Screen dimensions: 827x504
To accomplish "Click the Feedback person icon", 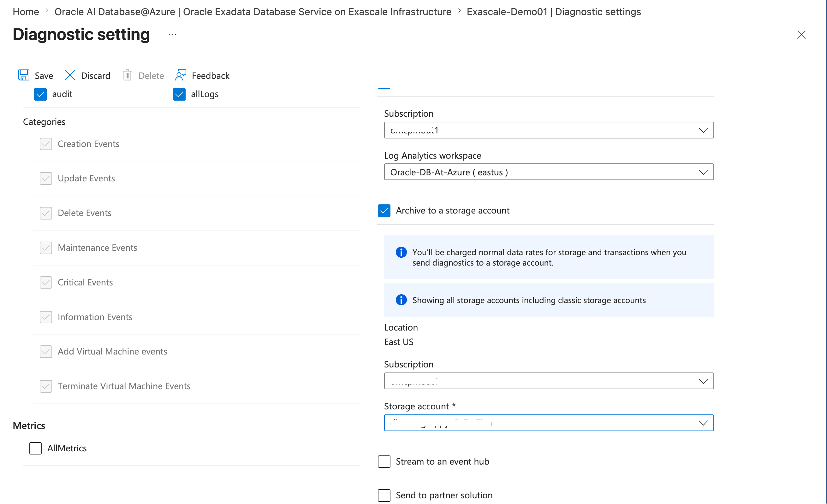I will [181, 75].
